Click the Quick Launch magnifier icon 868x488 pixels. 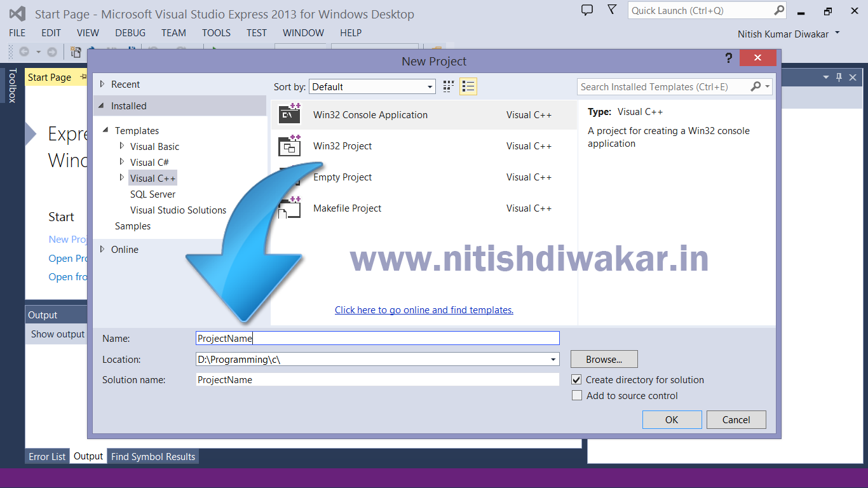(x=780, y=10)
